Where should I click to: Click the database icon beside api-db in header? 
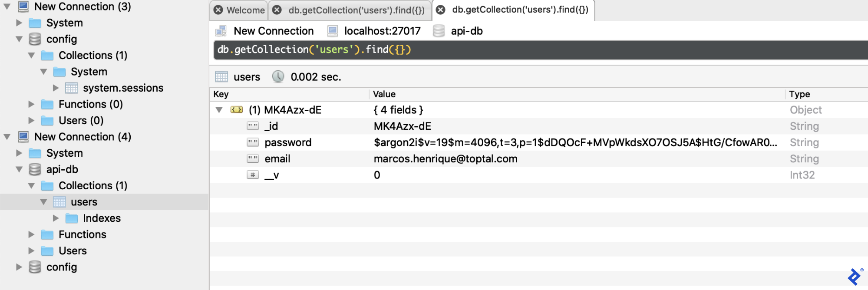click(439, 31)
